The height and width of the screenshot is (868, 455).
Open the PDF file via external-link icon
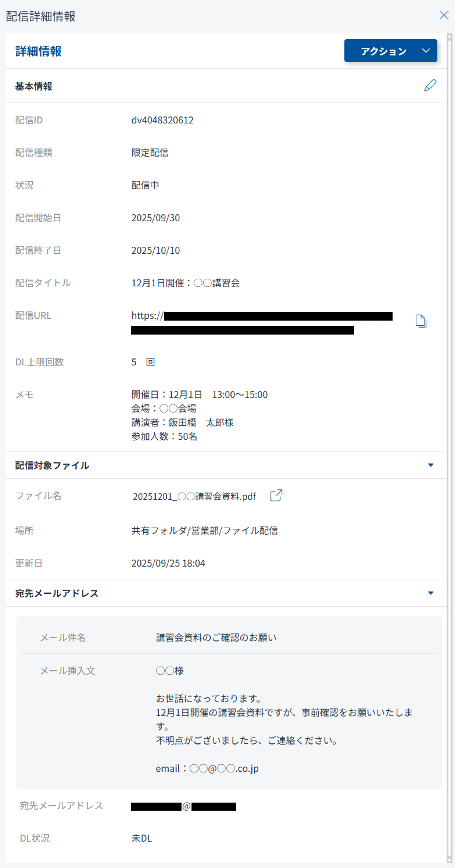click(x=276, y=495)
